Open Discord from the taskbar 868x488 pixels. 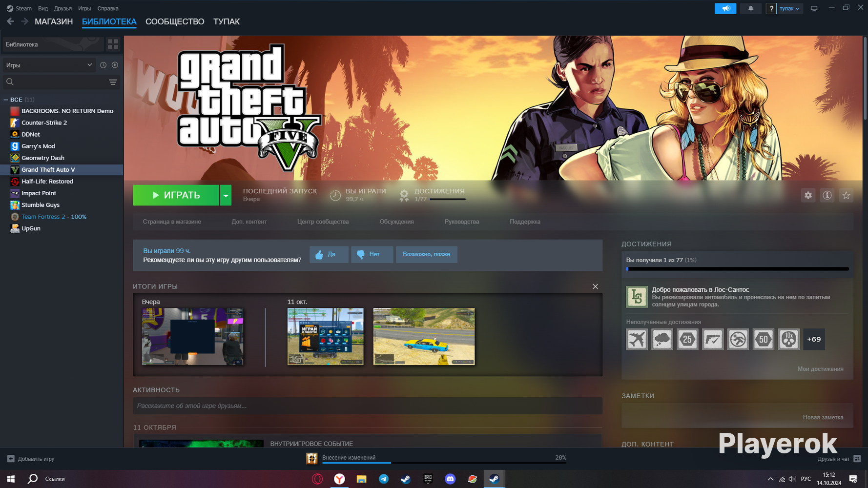coord(450,479)
